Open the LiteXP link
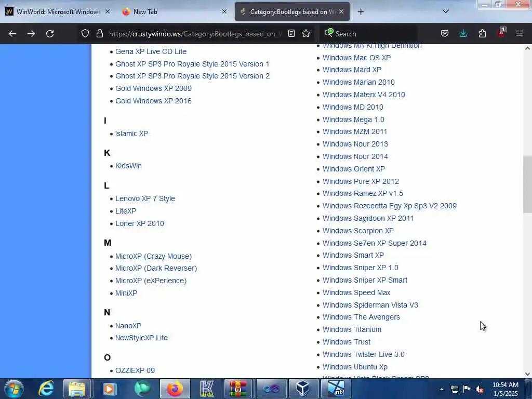Viewport: 532px width, 399px height. point(126,211)
